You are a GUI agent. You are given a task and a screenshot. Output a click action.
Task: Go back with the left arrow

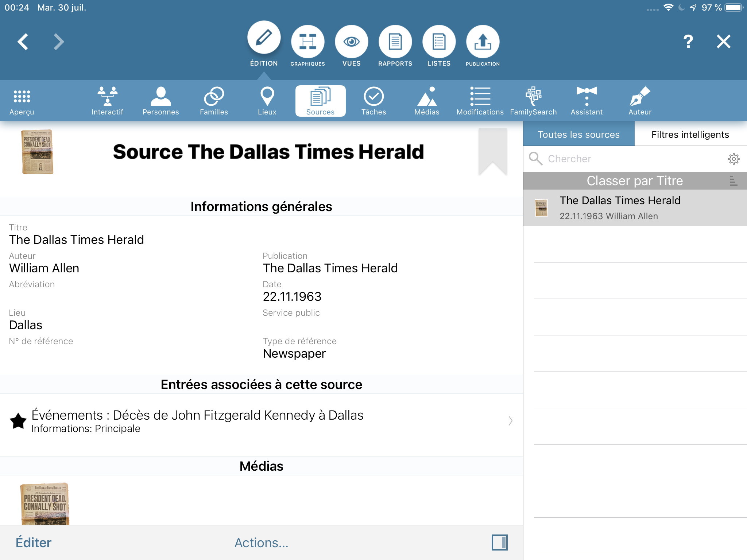[23, 42]
